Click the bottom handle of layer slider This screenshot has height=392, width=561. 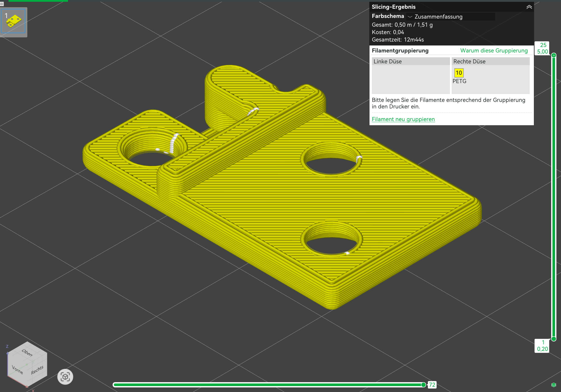(554, 339)
